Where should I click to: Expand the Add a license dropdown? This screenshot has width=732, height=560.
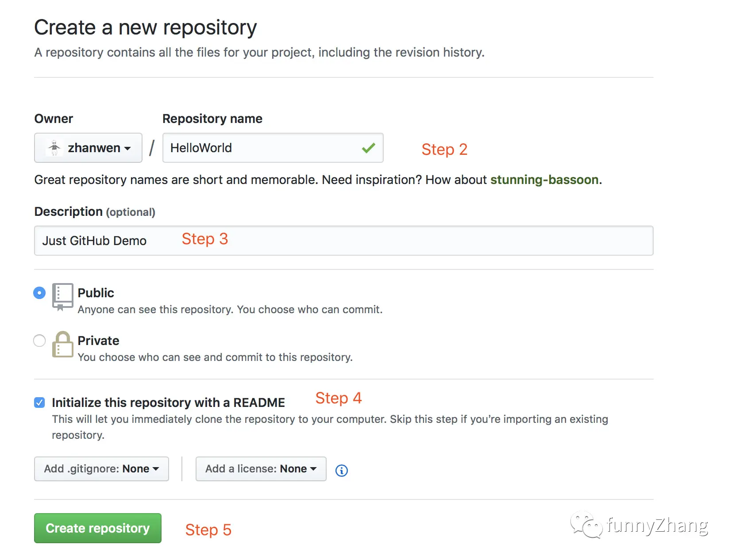point(261,469)
